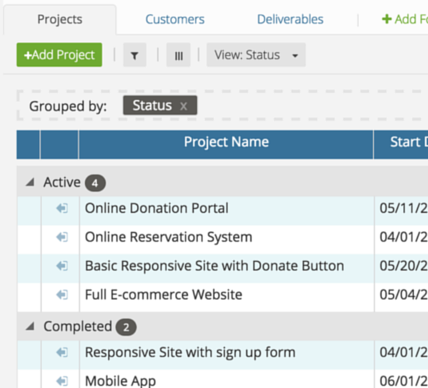Open Online Reservation System via arrow icon

click(x=62, y=237)
